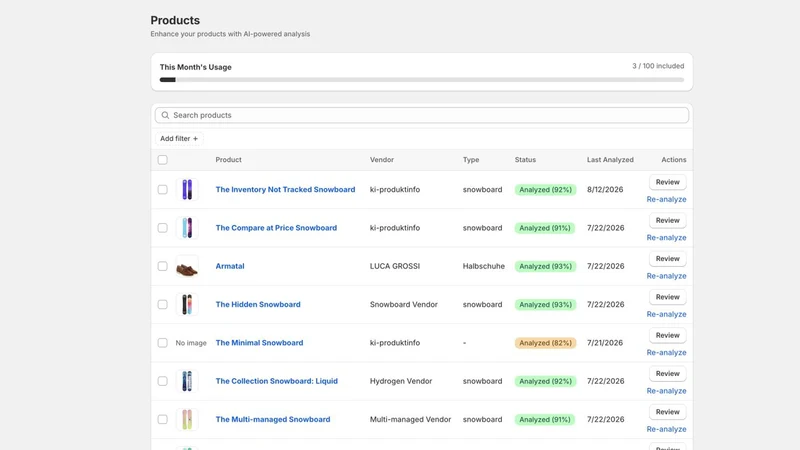Check the Multi-managed Snowboard row
The image size is (800, 450).
(x=162, y=419)
